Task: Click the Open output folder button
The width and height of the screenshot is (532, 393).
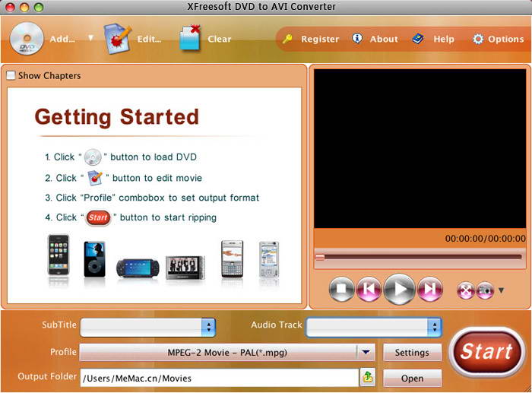Action: click(x=412, y=378)
